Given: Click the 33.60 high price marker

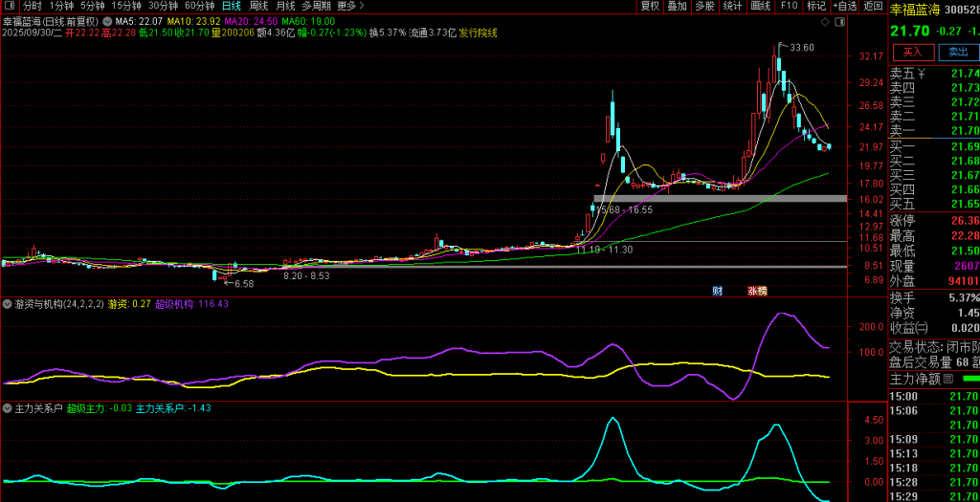Looking at the screenshot, I should pos(801,48).
